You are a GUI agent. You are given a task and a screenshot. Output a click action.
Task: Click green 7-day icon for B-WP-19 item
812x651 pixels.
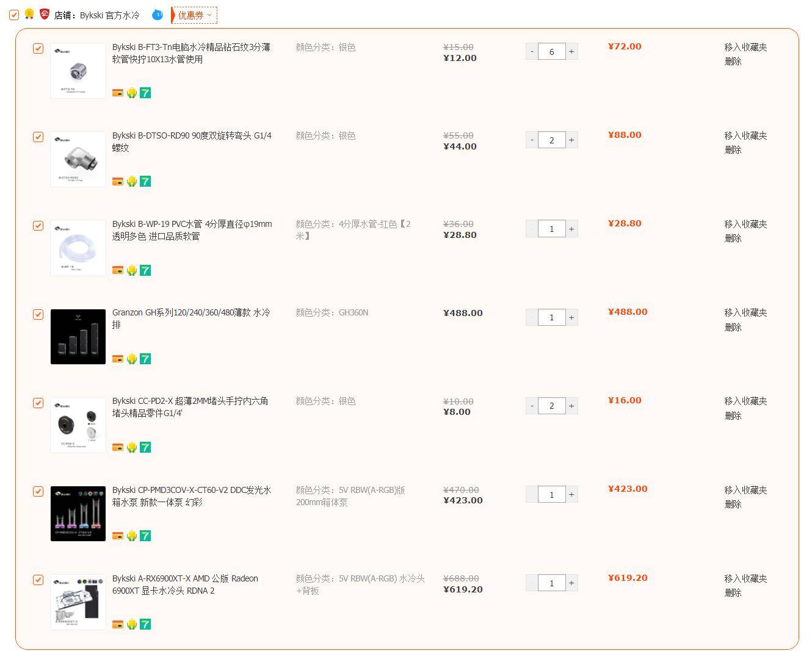coord(145,270)
